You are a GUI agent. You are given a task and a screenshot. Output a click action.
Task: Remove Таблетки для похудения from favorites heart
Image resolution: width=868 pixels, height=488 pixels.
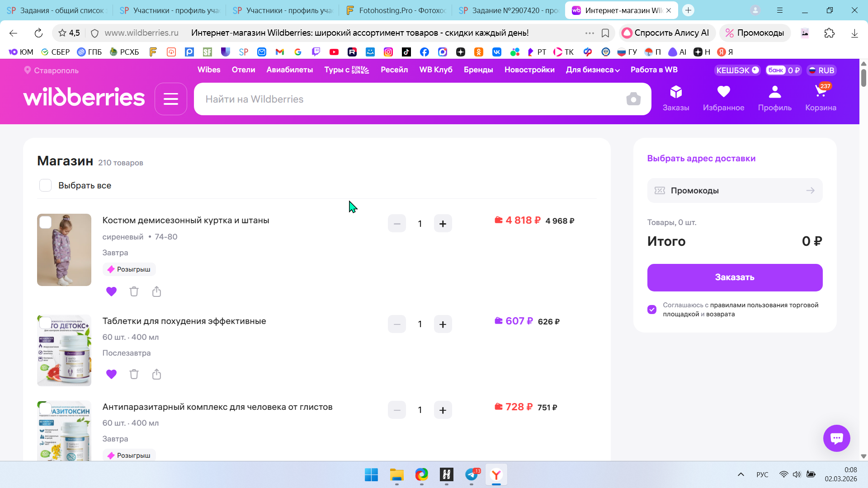tap(111, 374)
